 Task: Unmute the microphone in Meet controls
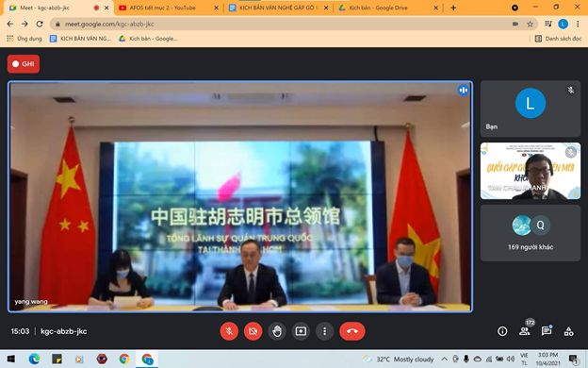click(229, 331)
